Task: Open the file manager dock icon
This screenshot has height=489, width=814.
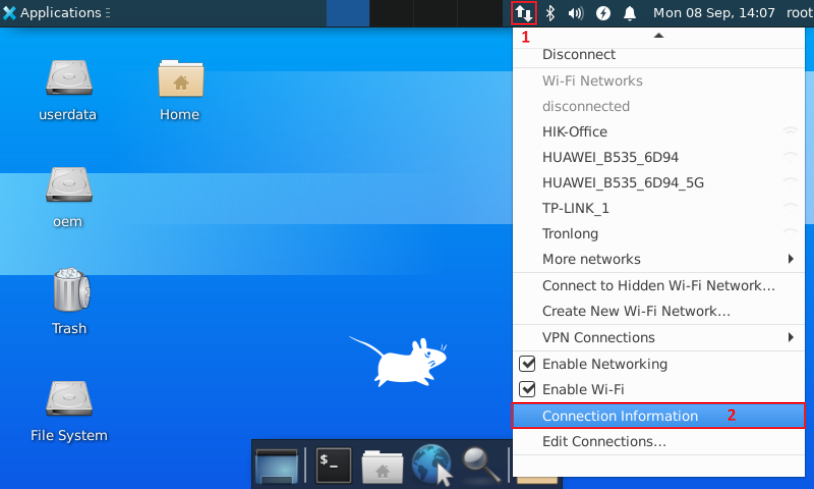Action: [x=382, y=467]
